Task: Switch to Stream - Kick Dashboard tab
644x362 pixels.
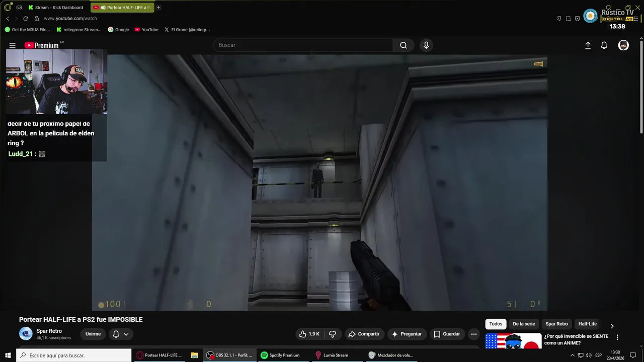Action: click(56, 8)
